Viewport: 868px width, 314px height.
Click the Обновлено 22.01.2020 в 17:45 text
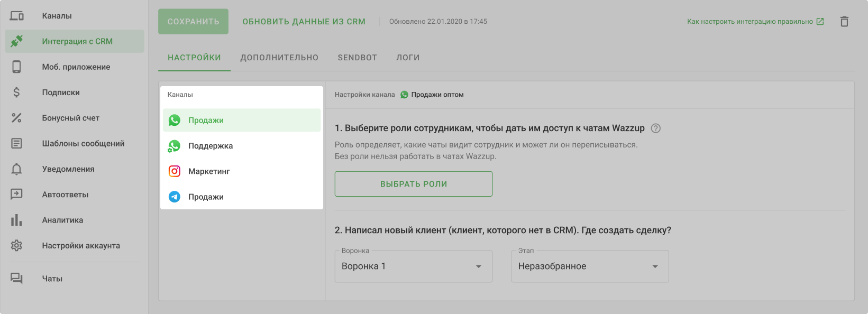[x=438, y=22]
